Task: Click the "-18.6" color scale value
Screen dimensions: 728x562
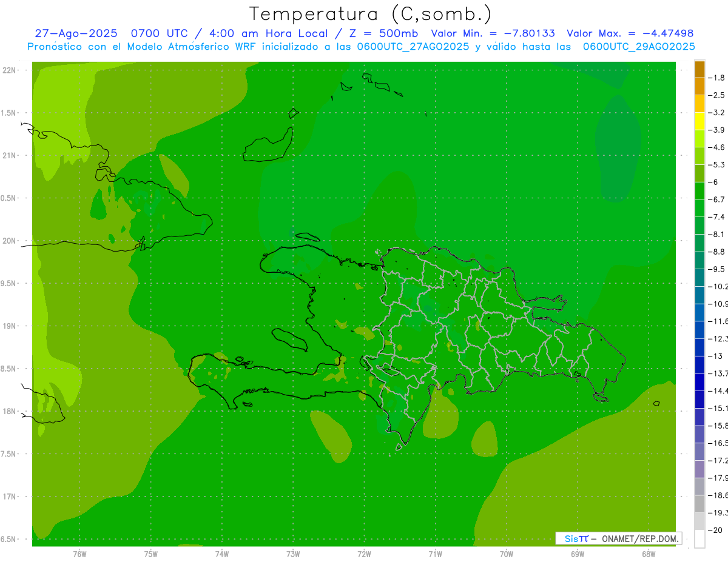Action: click(x=718, y=495)
